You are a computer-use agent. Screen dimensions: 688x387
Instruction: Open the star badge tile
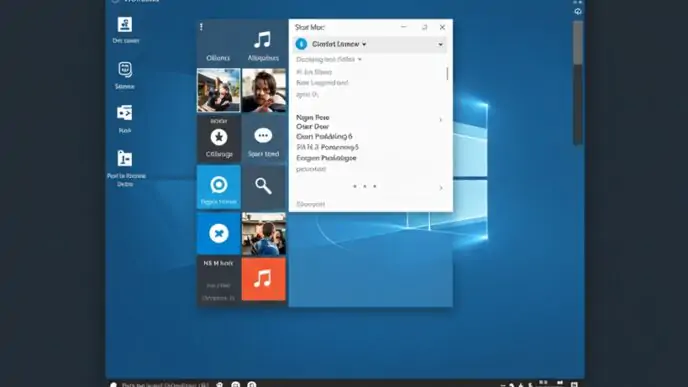(219, 138)
